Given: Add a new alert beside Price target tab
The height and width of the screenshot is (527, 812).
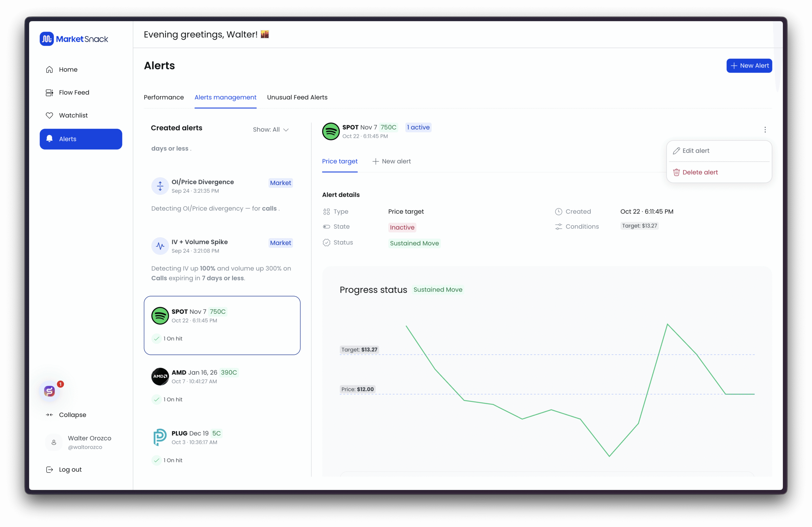Looking at the screenshot, I should pyautogui.click(x=392, y=161).
